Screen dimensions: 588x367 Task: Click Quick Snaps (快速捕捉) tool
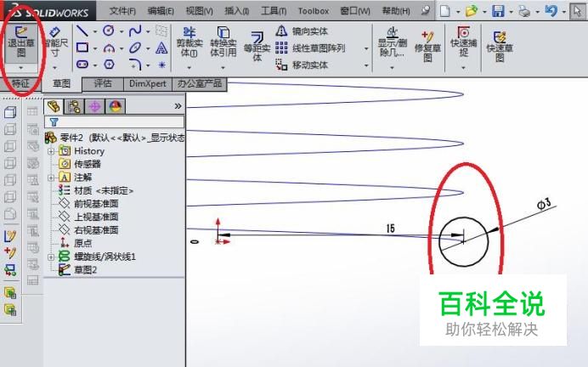[x=463, y=42]
